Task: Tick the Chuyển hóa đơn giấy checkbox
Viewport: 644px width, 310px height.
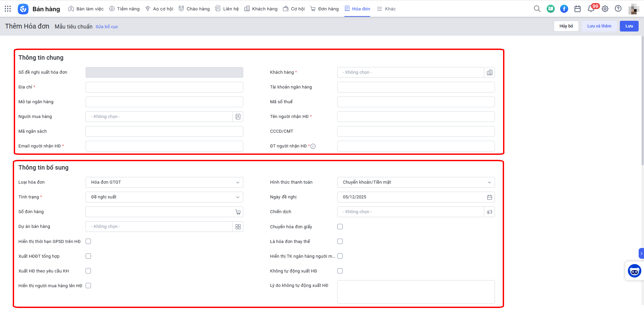Action: tap(340, 227)
